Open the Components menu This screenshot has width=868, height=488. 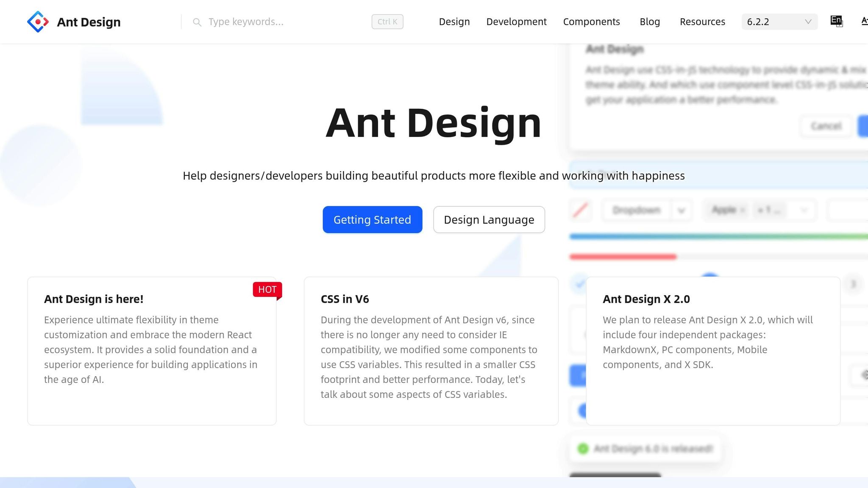(592, 22)
